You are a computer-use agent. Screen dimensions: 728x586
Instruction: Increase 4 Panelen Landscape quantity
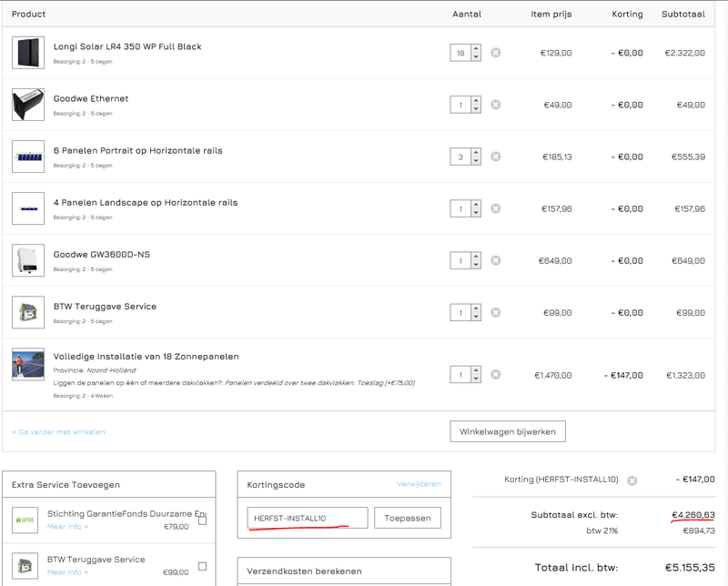[476, 205]
